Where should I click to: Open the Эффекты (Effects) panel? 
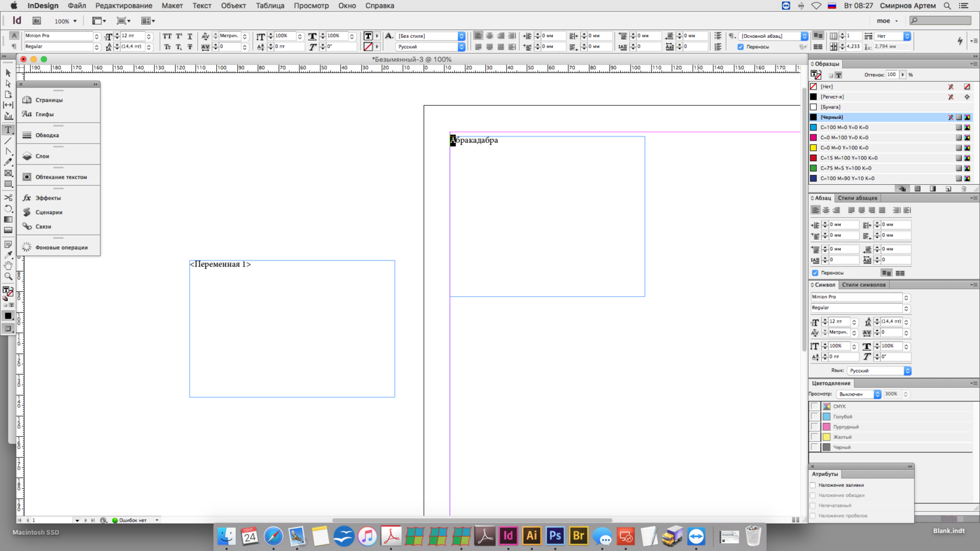(x=48, y=198)
